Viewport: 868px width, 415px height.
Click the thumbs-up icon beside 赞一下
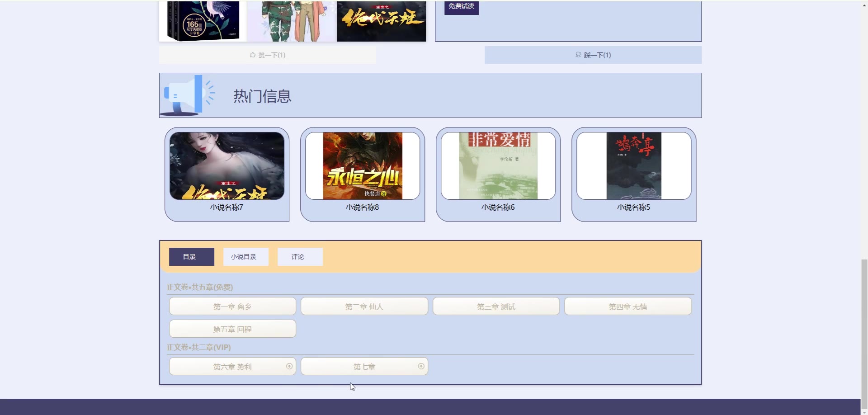pyautogui.click(x=253, y=55)
